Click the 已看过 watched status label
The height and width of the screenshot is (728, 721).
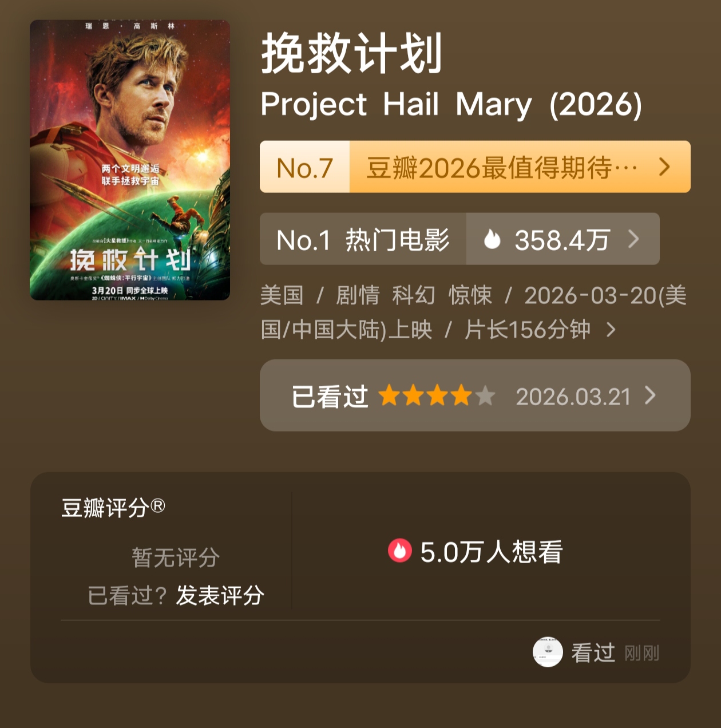pyautogui.click(x=330, y=396)
